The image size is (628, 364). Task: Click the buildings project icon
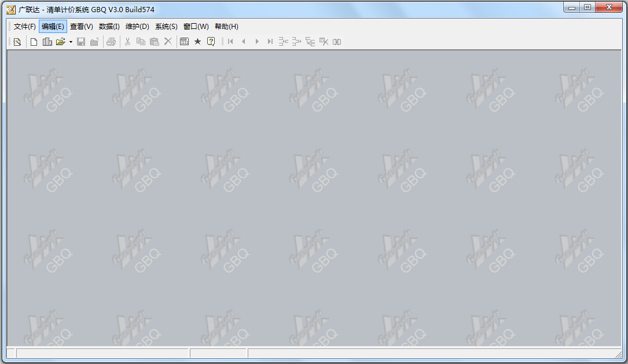47,42
